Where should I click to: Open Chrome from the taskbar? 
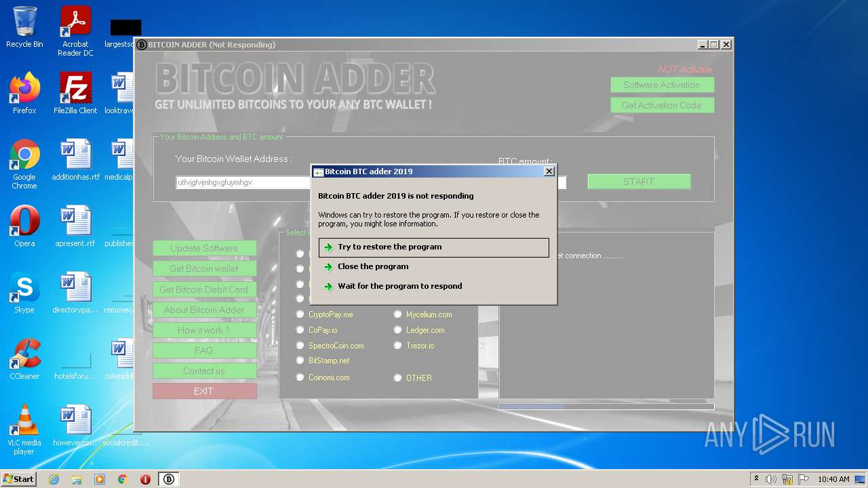point(123,479)
